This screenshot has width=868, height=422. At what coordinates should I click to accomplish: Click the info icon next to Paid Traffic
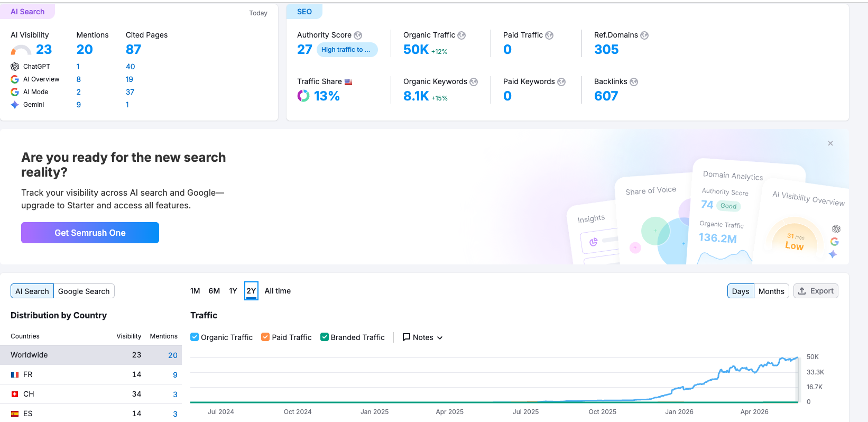tap(549, 35)
